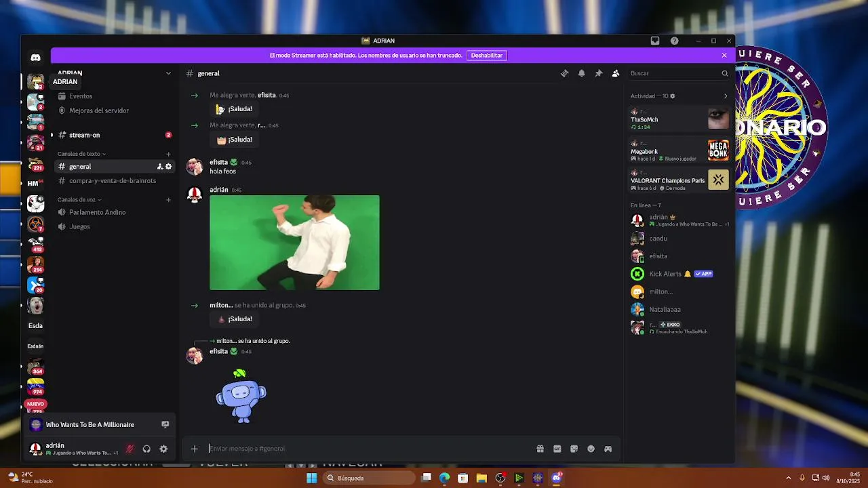Select server icon with 21 badge

coord(35,142)
